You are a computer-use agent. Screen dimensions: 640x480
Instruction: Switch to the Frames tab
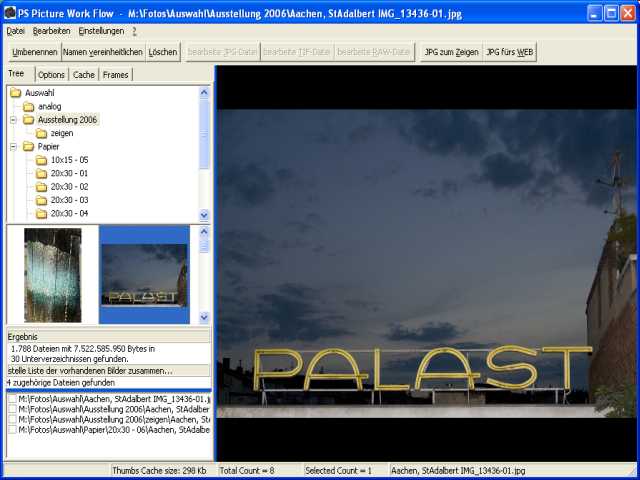pyautogui.click(x=116, y=75)
